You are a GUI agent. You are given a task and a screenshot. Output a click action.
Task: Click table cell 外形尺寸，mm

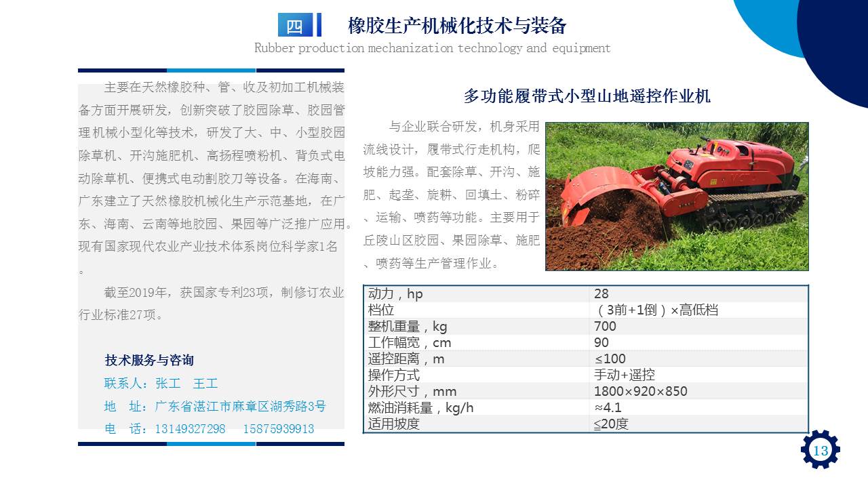(477, 391)
